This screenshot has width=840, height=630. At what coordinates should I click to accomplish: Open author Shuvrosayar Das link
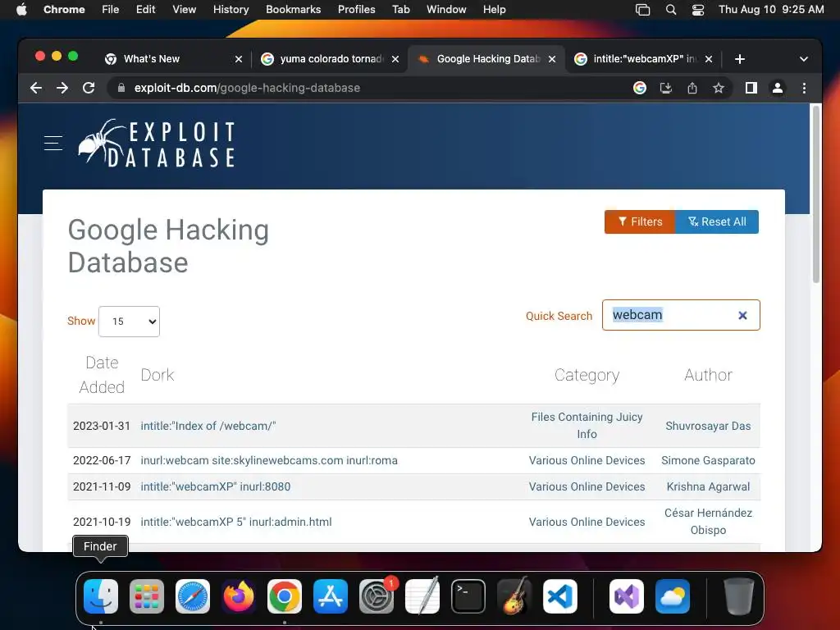708,426
